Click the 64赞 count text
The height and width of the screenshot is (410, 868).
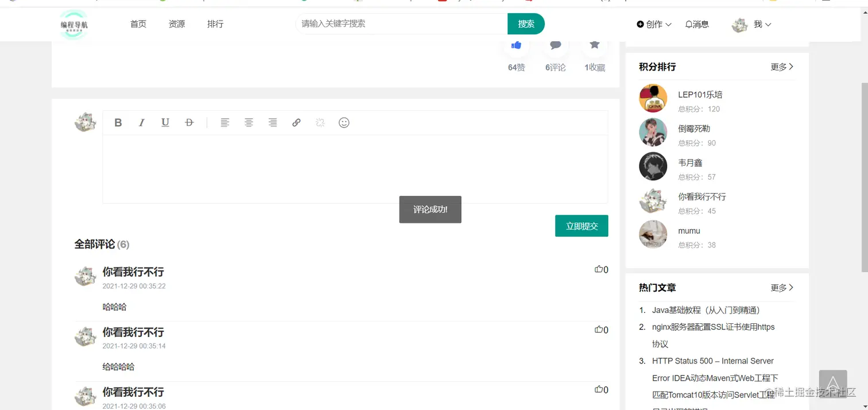(516, 67)
